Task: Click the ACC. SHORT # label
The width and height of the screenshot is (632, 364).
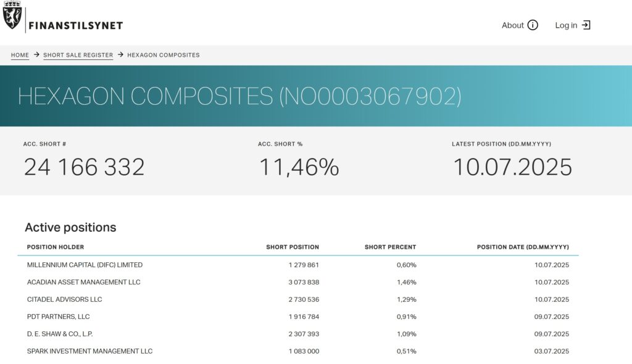Action: 44,144
